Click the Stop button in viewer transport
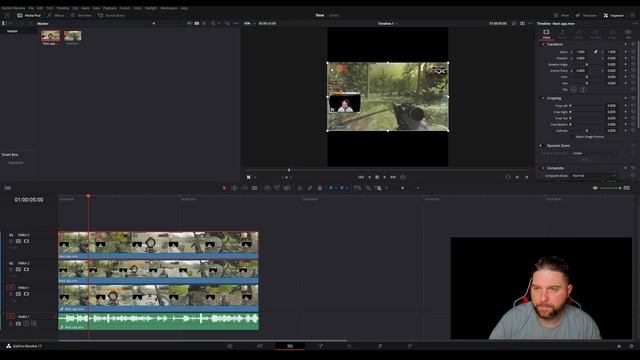The image size is (640, 360). pyautogui.click(x=377, y=177)
